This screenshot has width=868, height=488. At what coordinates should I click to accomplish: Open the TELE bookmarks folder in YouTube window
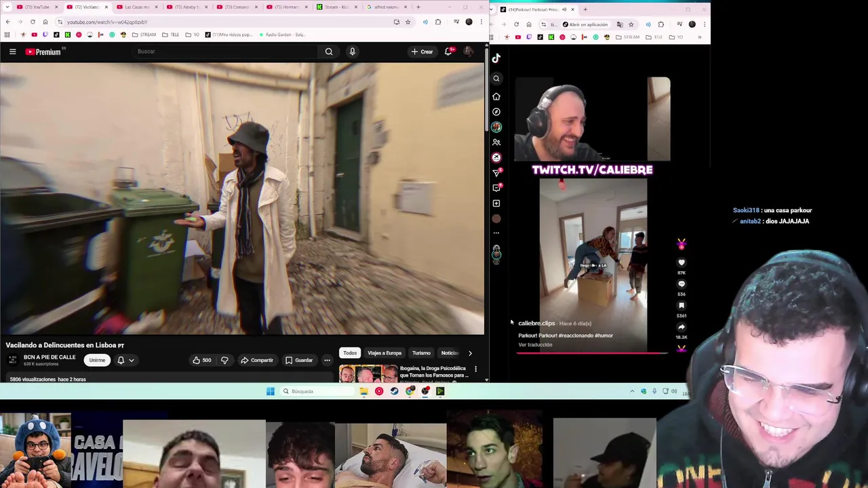171,35
